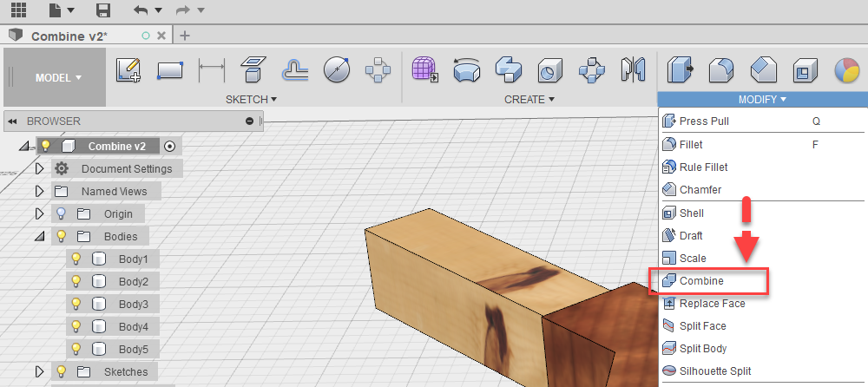Save the design with floppy icon

[103, 10]
